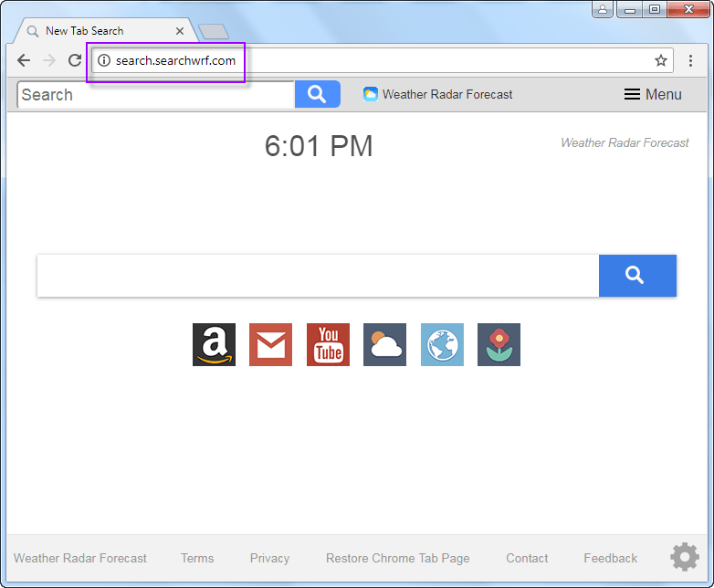Viewport: 714px width, 588px height.
Task: Open the Amazon shortcut icon
Action: click(214, 345)
